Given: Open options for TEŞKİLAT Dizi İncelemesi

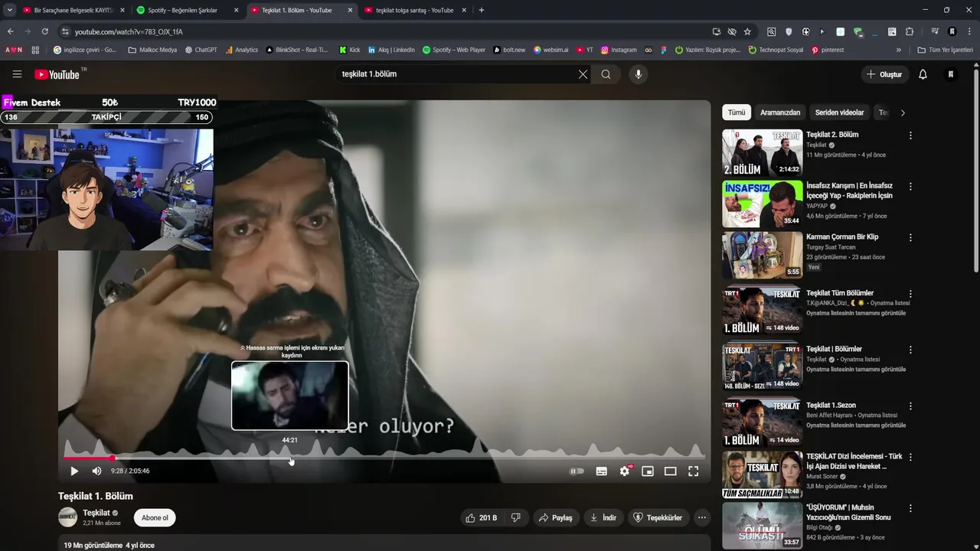Looking at the screenshot, I should point(910,457).
